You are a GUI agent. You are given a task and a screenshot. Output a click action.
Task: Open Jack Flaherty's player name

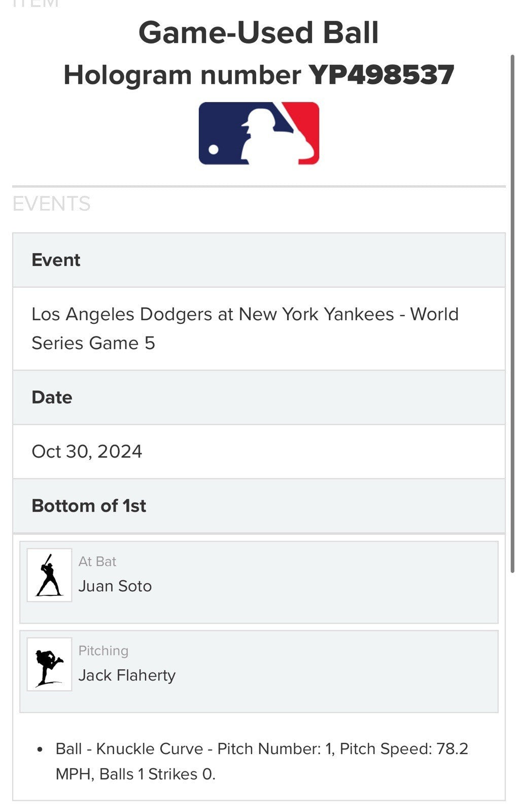click(127, 675)
